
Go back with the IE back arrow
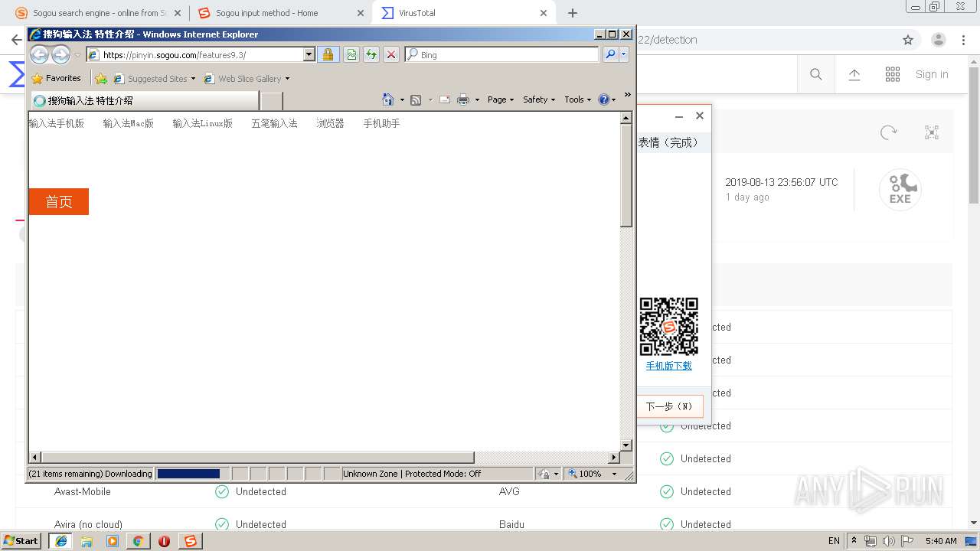[40, 54]
